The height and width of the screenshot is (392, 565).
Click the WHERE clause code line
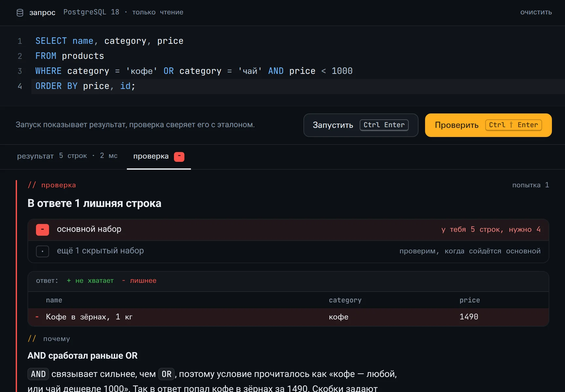[194, 71]
